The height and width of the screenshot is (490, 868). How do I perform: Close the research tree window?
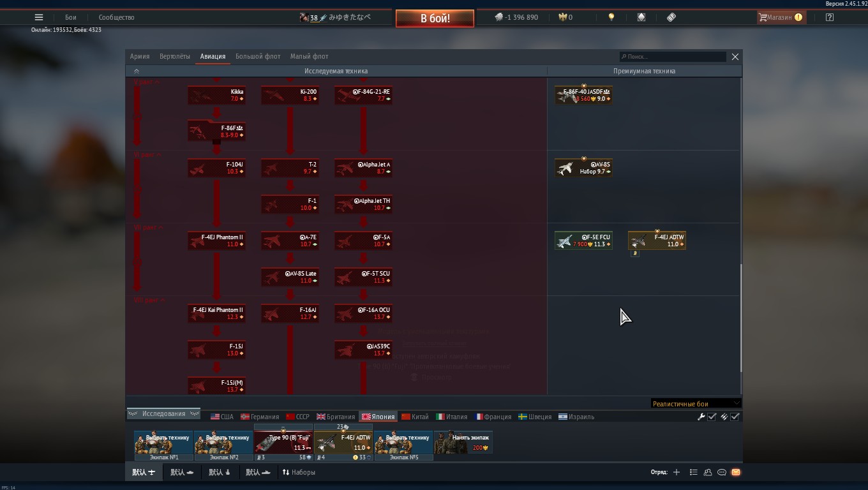pos(735,57)
